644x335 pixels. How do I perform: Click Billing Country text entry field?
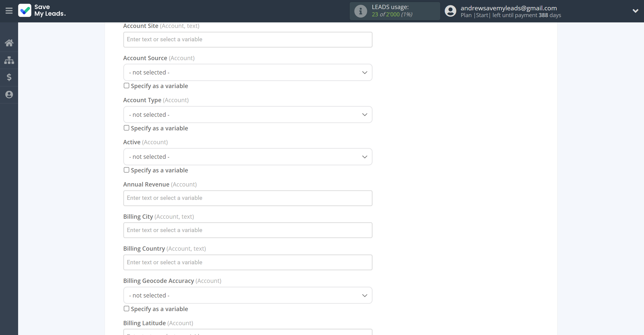point(248,262)
